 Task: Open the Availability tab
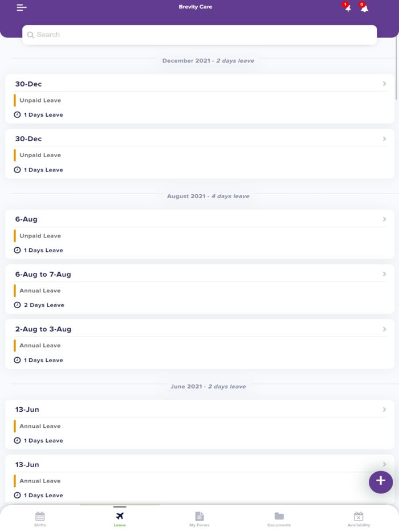(x=359, y=518)
